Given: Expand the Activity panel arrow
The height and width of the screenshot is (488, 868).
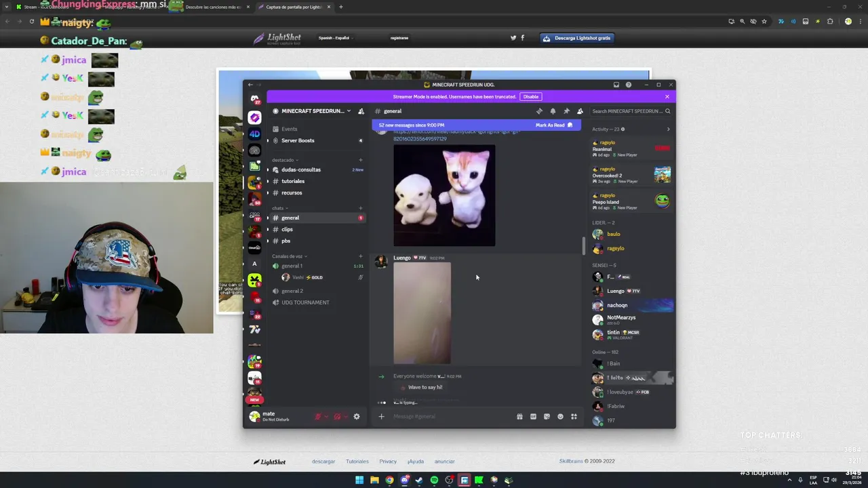Looking at the screenshot, I should pyautogui.click(x=668, y=129).
